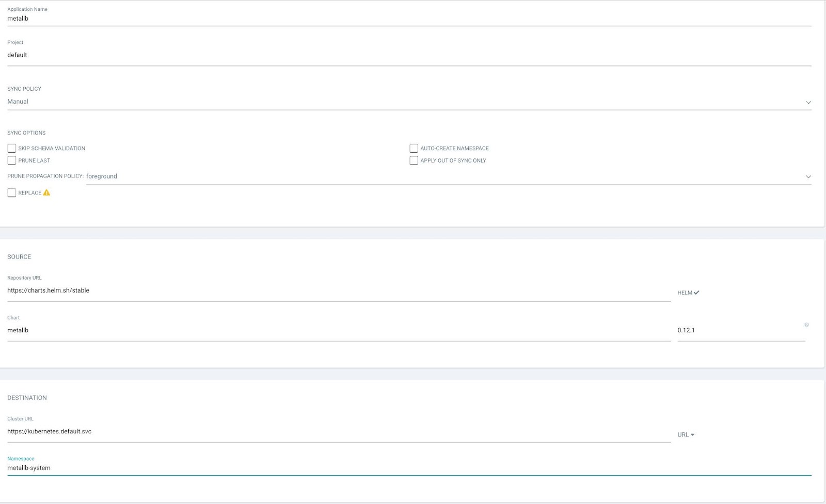The width and height of the screenshot is (826, 504).
Task: Open the URL destination type dropdown
Action: pos(686,435)
